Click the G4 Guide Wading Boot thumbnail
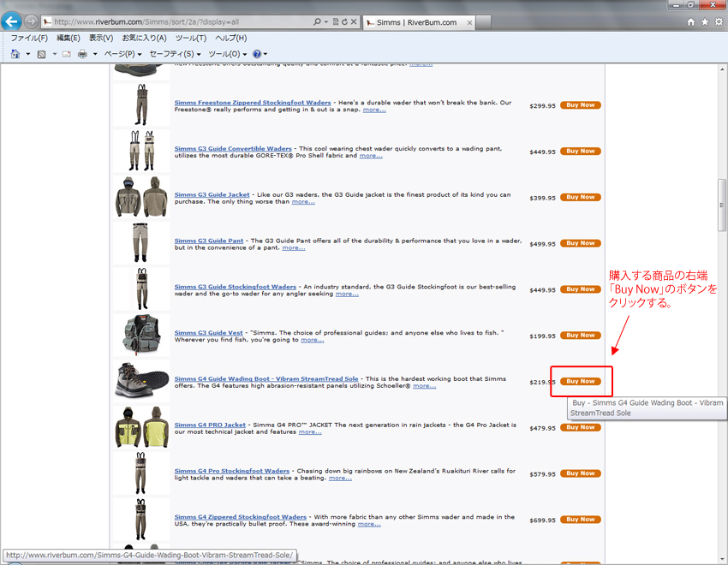 tap(141, 381)
